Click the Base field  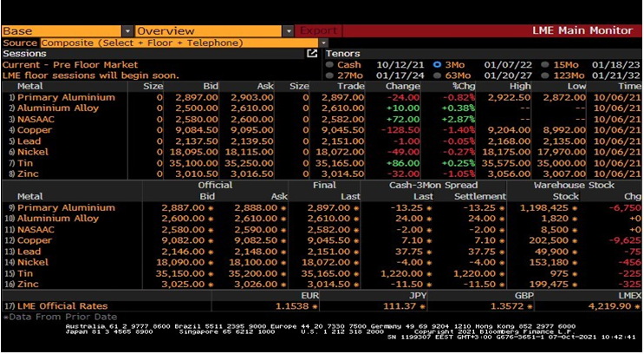click(x=62, y=31)
